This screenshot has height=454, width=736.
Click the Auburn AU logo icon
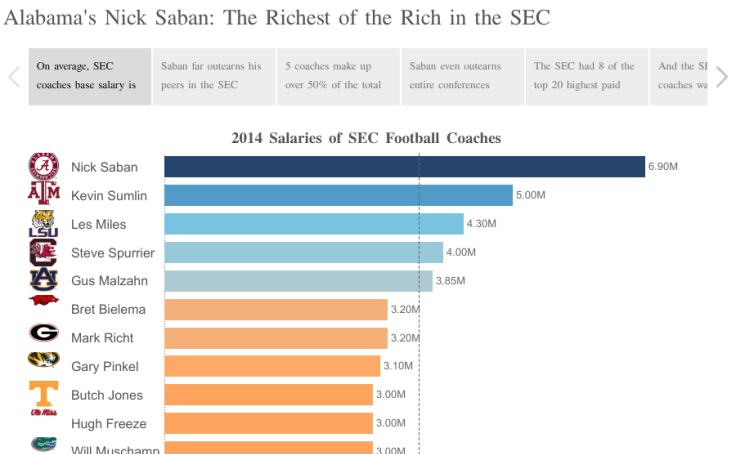[43, 277]
